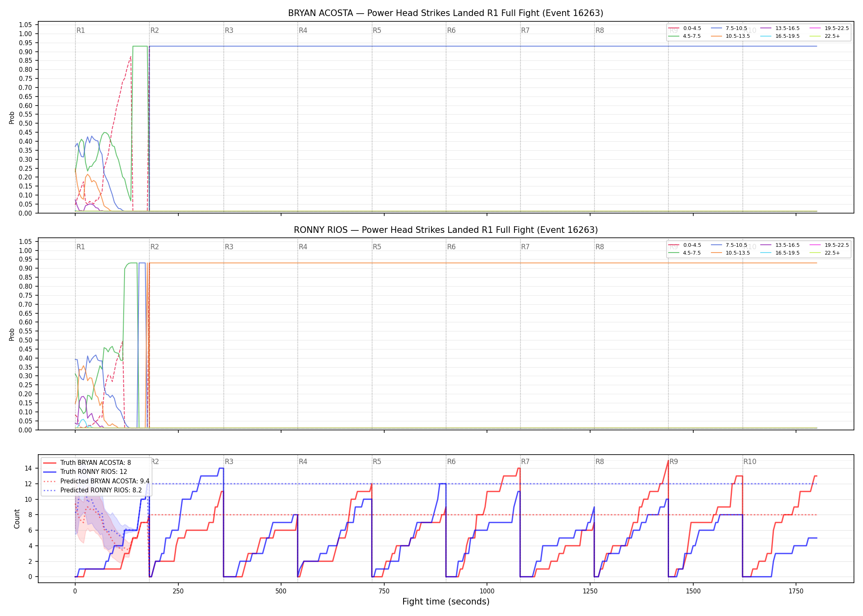Click the R5 round marker in middle chart
Screen dimensions: 863x616
click(x=377, y=247)
